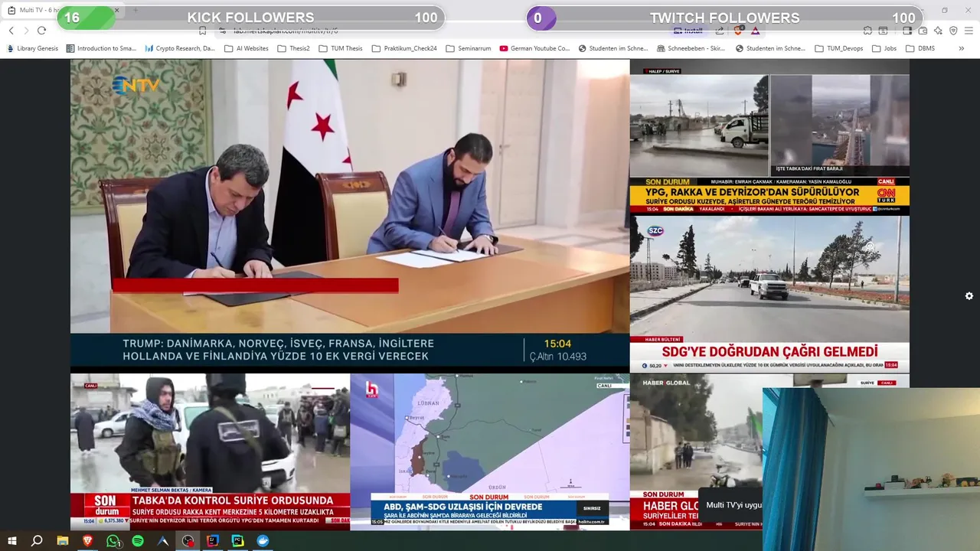980x551 pixels.
Task: Click the share icon in the address bar
Action: [720, 31]
